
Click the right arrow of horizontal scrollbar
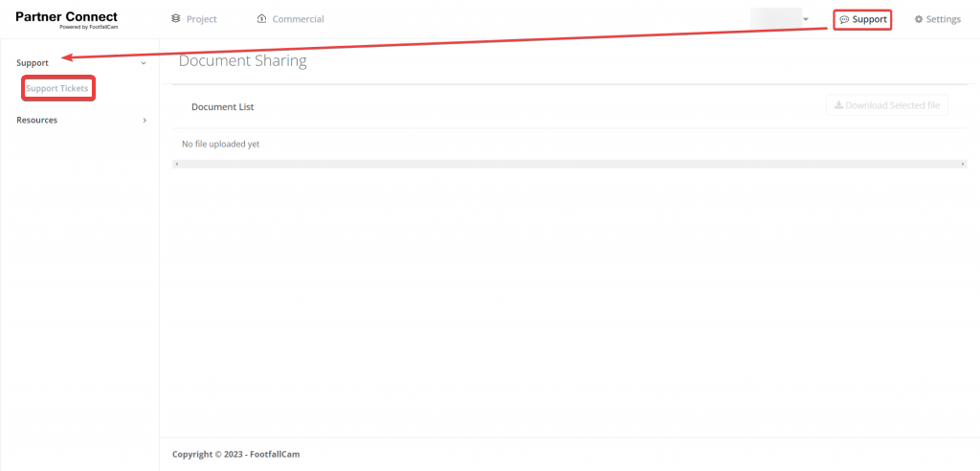[x=963, y=165]
